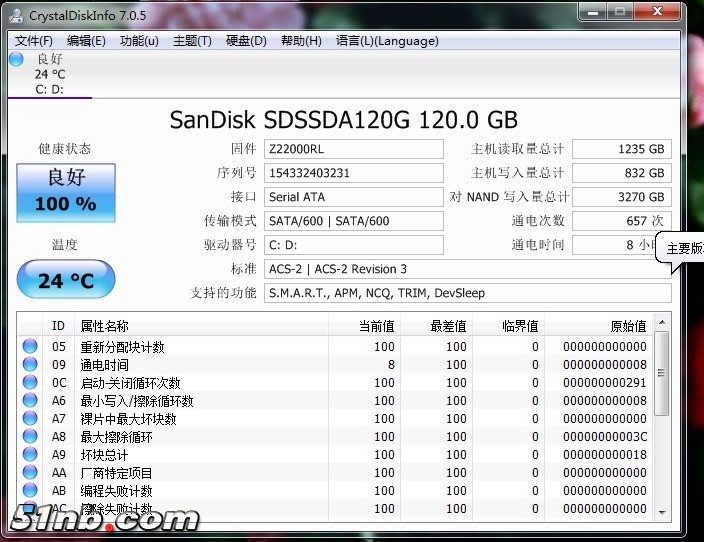Click the blue disk status orb for C: D:

(x=16, y=59)
